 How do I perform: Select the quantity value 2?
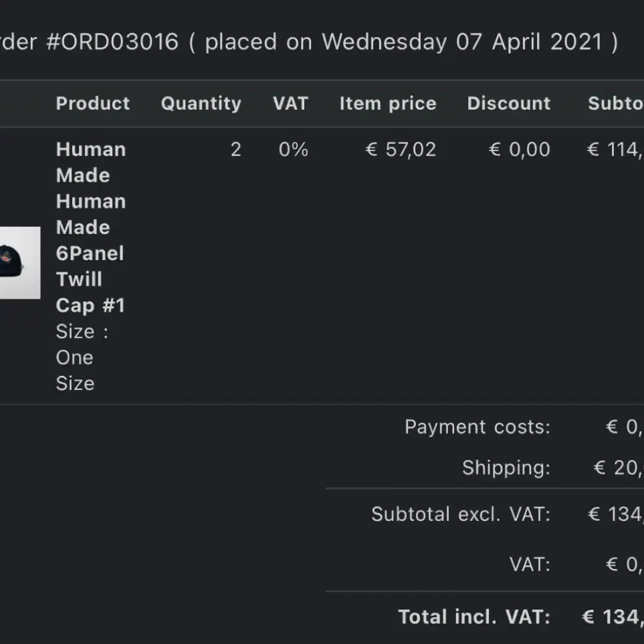[236, 150]
